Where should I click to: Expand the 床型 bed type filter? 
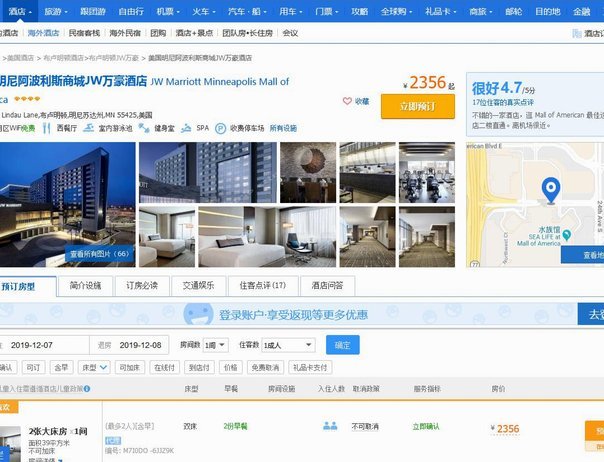pyautogui.click(x=94, y=368)
